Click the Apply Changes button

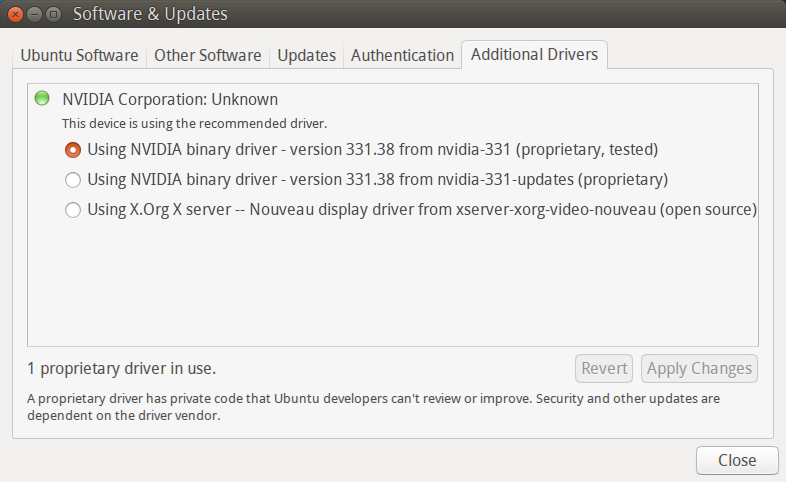pyautogui.click(x=699, y=369)
